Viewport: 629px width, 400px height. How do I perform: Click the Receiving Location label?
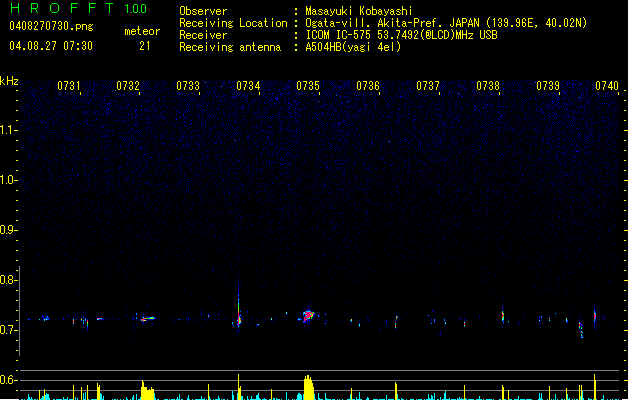[233, 23]
